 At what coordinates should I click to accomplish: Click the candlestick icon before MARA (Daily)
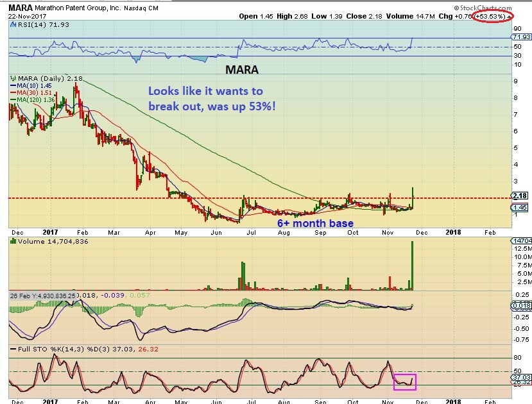(14, 78)
